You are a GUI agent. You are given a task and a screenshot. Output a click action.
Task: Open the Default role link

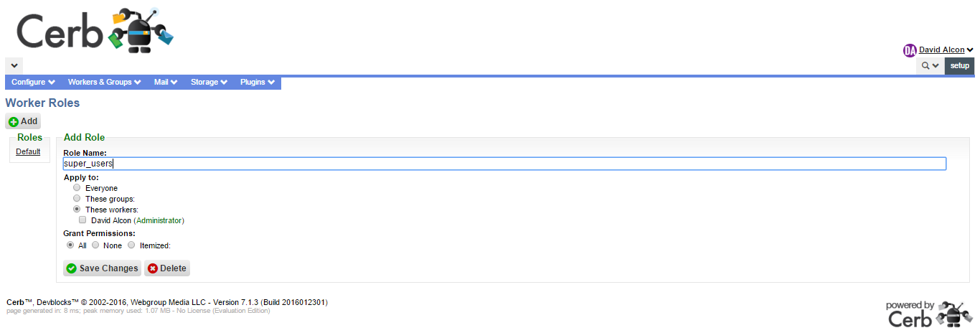(x=28, y=152)
